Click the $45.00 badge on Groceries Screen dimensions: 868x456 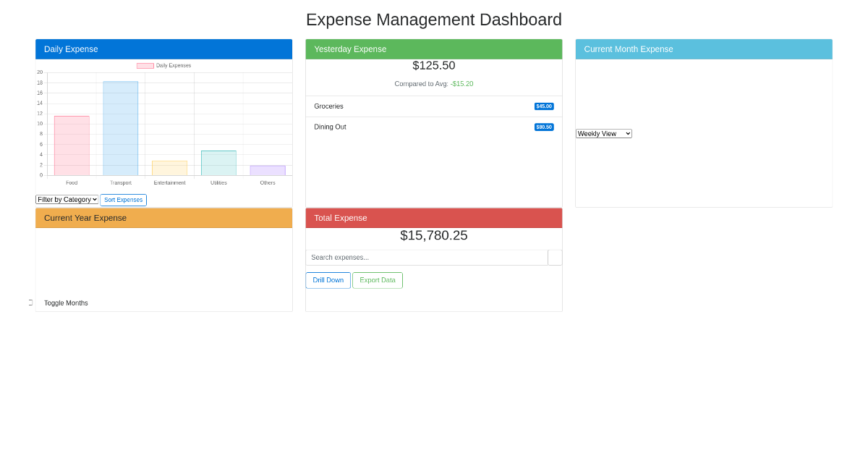[544, 106]
